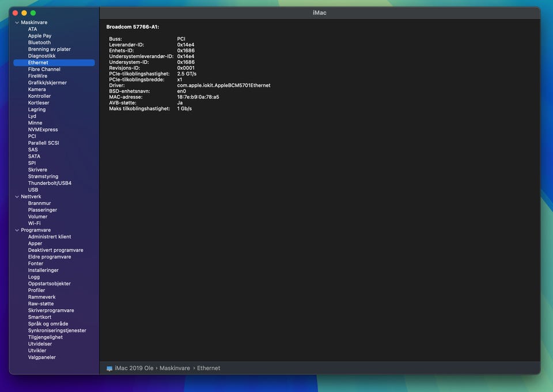Screen dimensions: 553x392
Task: Select Språk og område
Action: click(x=48, y=324)
